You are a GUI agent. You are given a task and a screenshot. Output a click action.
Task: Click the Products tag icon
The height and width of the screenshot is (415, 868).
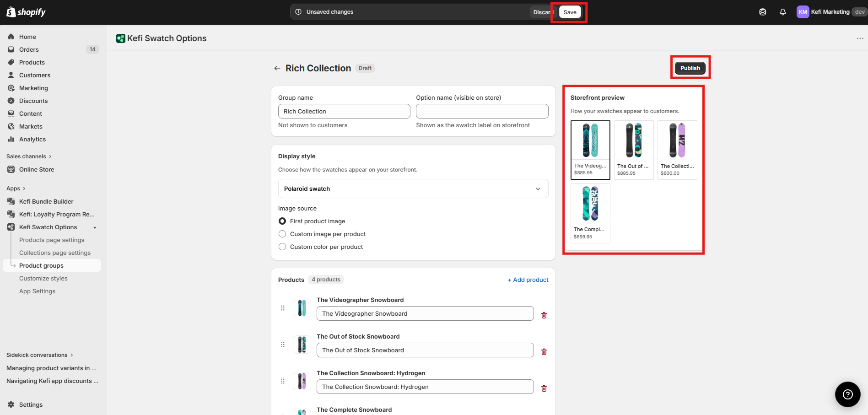(x=11, y=62)
